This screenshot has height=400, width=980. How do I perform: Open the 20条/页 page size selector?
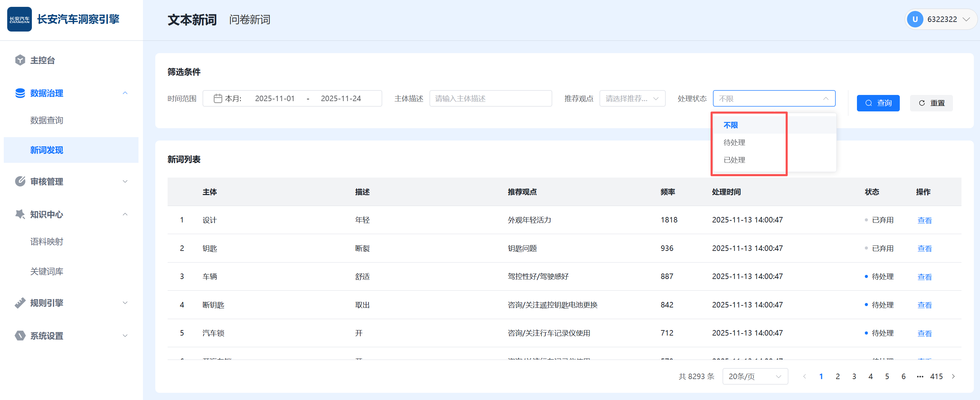coord(755,376)
